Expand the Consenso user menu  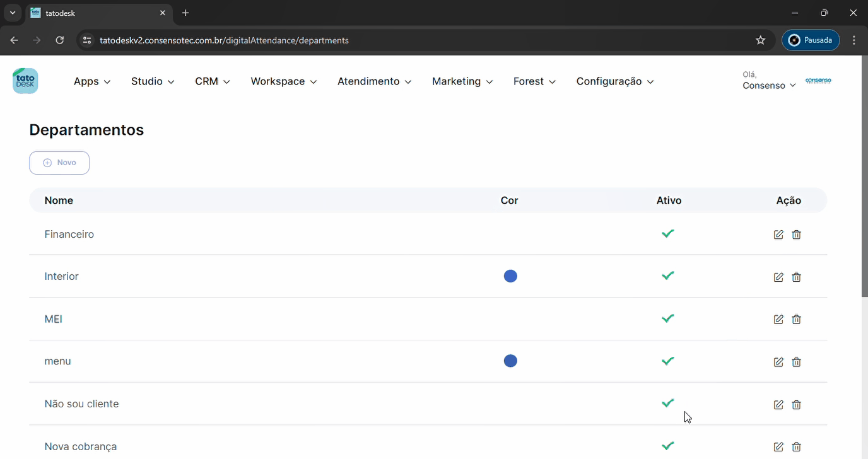[769, 85]
